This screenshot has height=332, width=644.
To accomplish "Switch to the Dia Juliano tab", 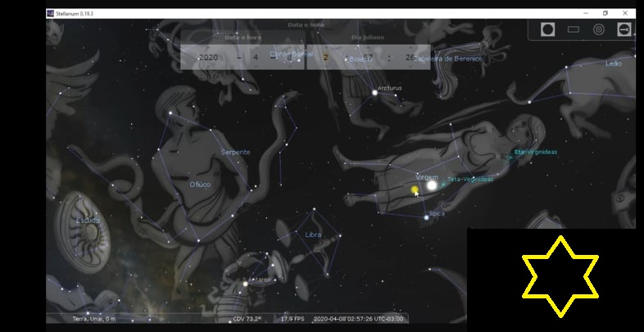I will coord(368,37).
